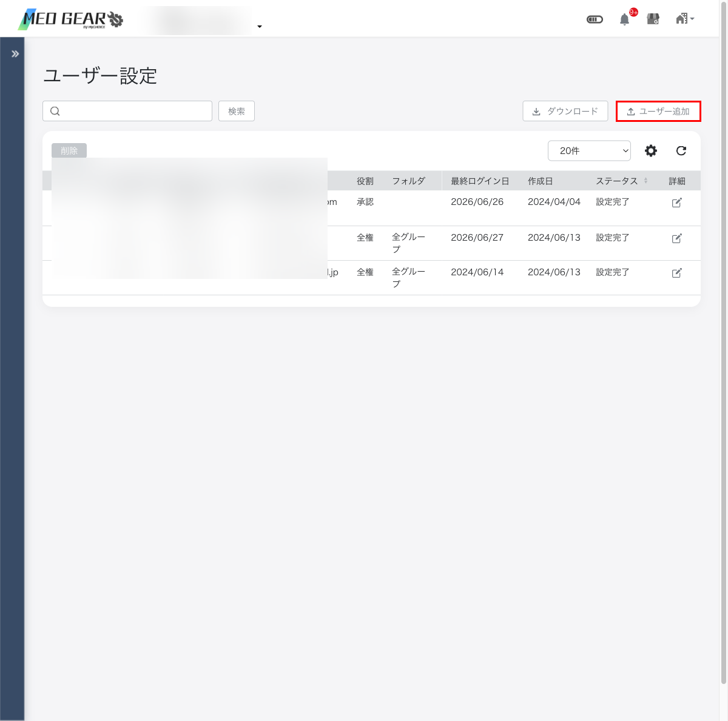
Task: Sort by the ステータス column
Action: (622, 181)
